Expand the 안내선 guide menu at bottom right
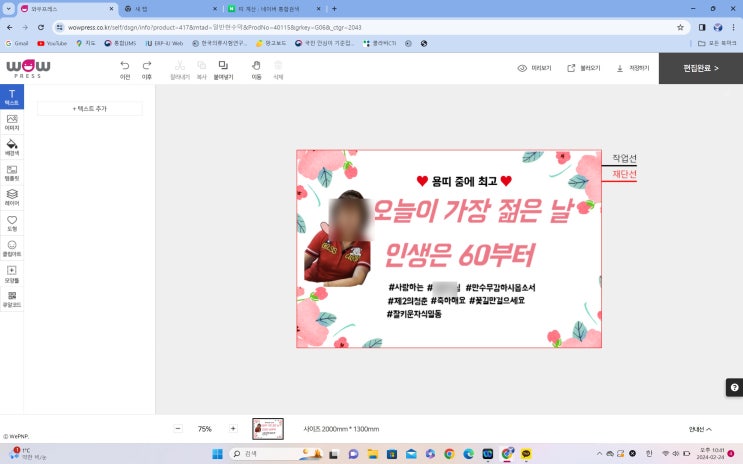Image resolution: width=743 pixels, height=464 pixels. (x=700, y=428)
